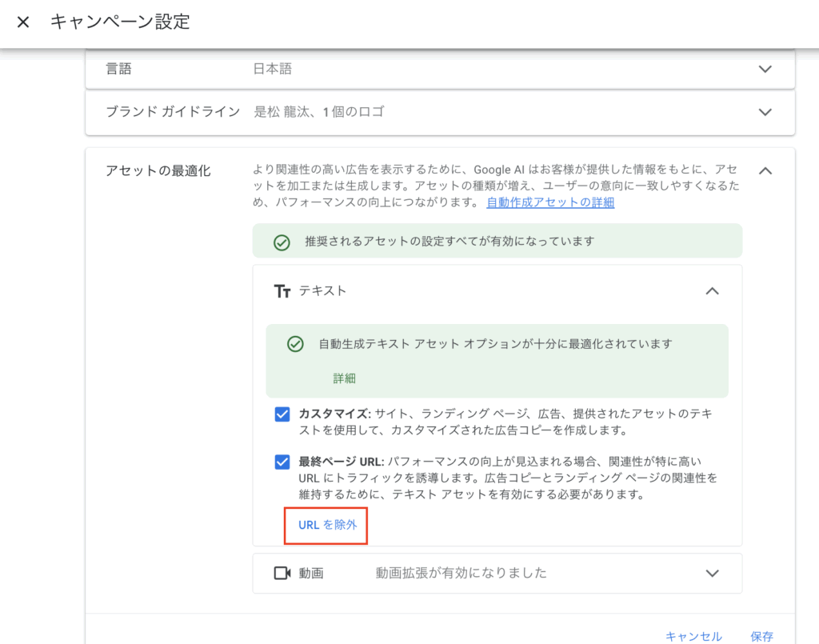This screenshot has width=819, height=644.
Task: Close campaign settings with the X icon
Action: coord(23,22)
